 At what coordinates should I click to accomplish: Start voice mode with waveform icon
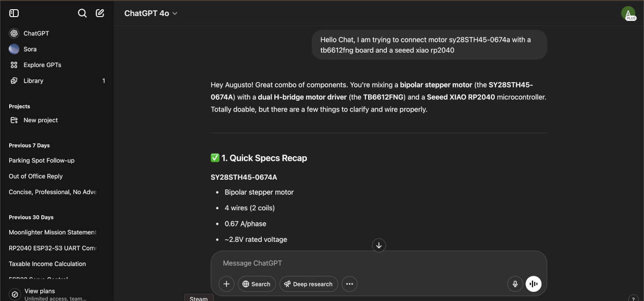(533, 284)
